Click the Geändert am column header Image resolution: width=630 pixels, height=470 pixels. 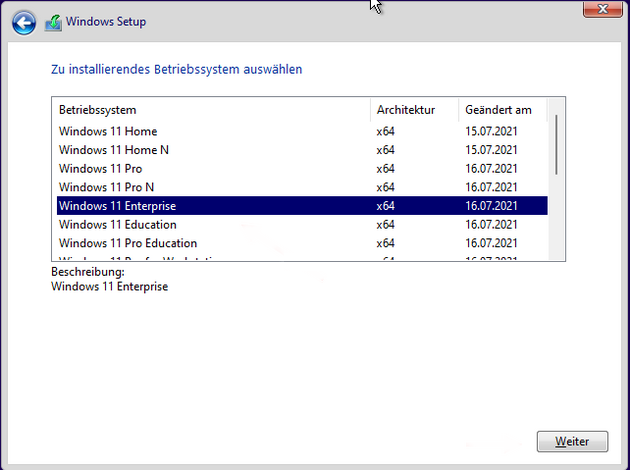pos(498,109)
